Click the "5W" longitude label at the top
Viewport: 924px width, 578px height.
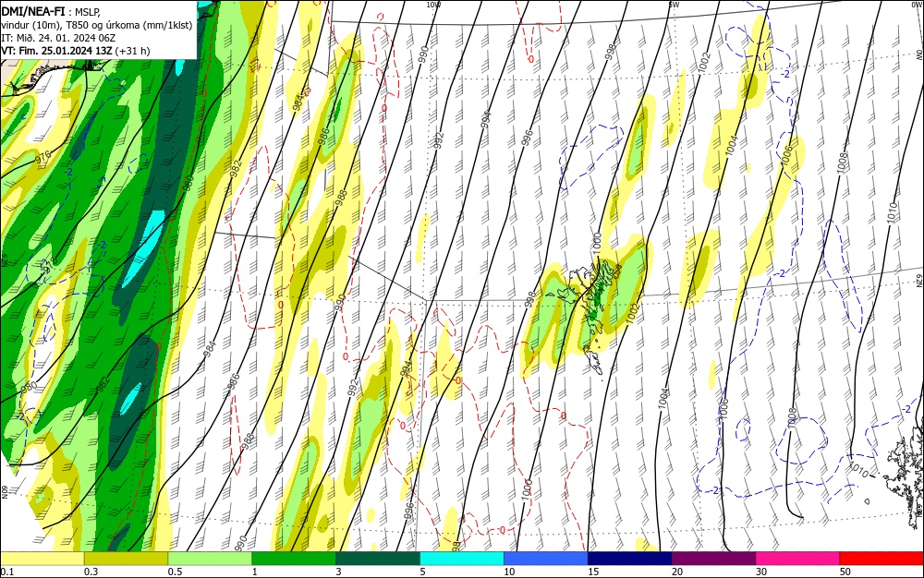pos(675,5)
